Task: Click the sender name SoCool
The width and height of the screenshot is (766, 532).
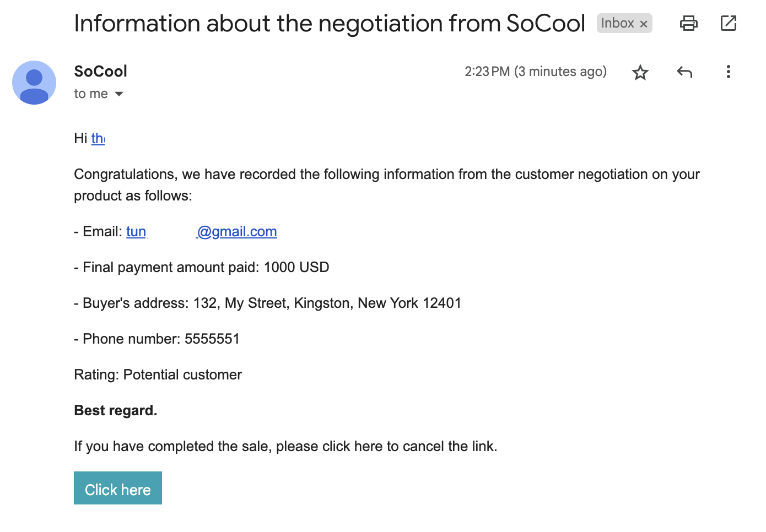Action: (x=100, y=72)
